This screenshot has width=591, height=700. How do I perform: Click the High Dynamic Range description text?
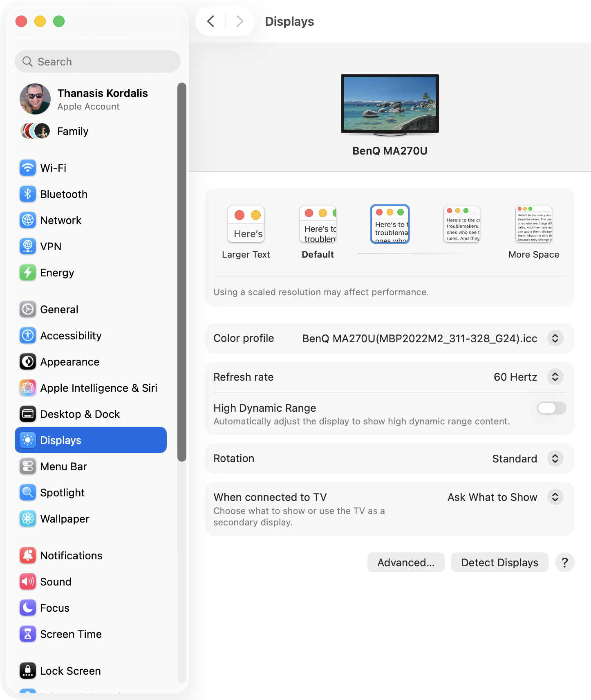click(x=362, y=422)
